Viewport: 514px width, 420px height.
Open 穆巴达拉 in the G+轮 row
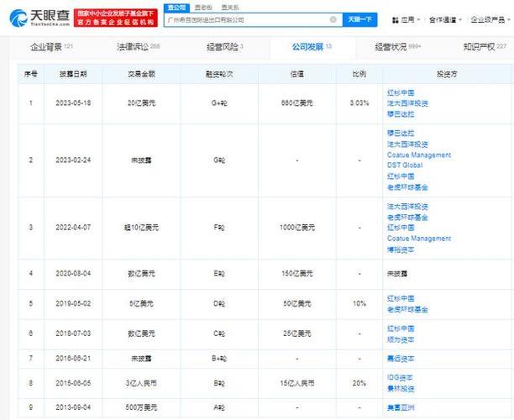coord(401,114)
